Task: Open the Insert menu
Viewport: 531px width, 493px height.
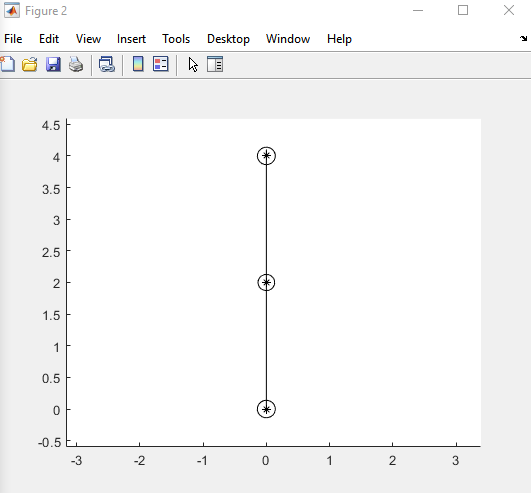Action: click(x=131, y=39)
